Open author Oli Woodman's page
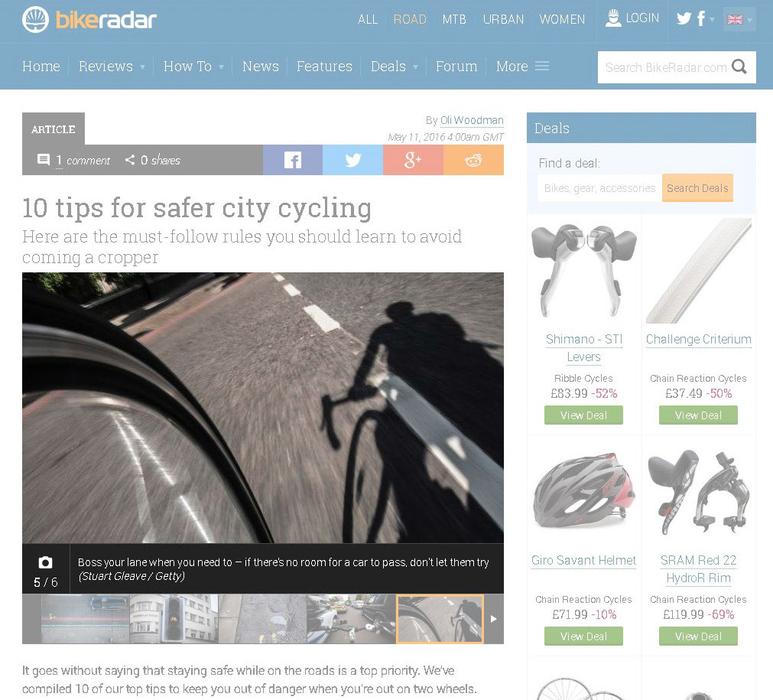The image size is (773, 700). pos(472,120)
